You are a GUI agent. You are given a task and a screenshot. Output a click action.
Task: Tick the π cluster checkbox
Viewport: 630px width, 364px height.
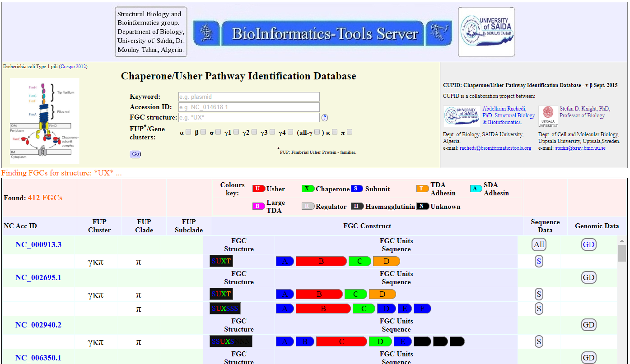tap(350, 132)
